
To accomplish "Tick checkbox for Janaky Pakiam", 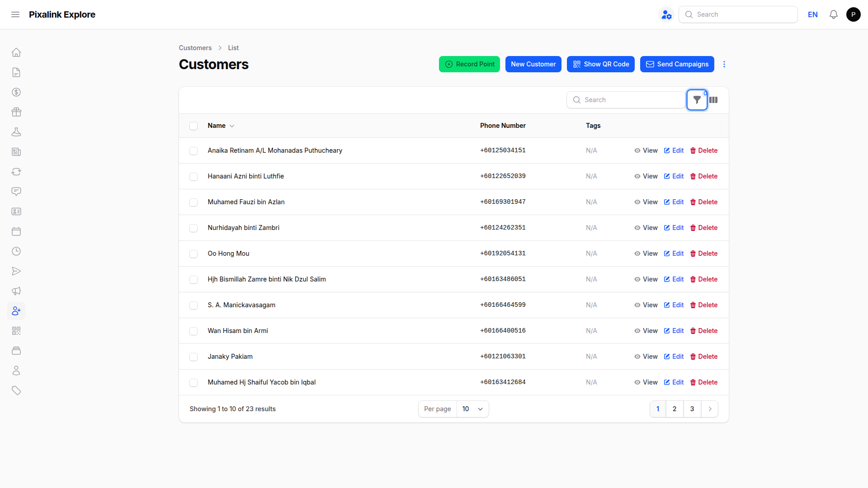I will (193, 357).
